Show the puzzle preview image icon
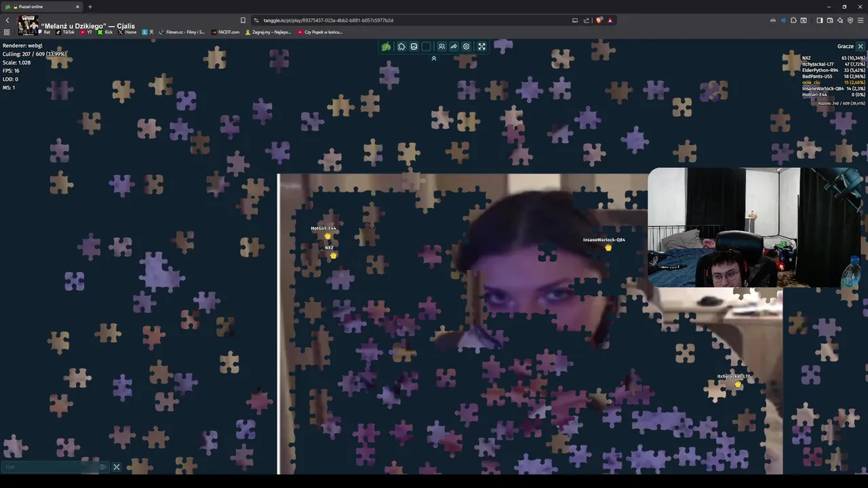The height and width of the screenshot is (488, 868). click(414, 47)
